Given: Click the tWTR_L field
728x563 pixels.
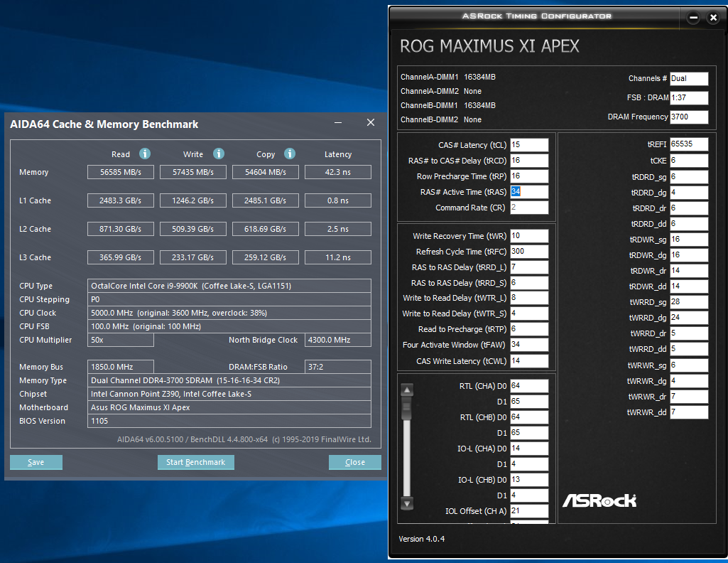Looking at the screenshot, I should pyautogui.click(x=529, y=298).
